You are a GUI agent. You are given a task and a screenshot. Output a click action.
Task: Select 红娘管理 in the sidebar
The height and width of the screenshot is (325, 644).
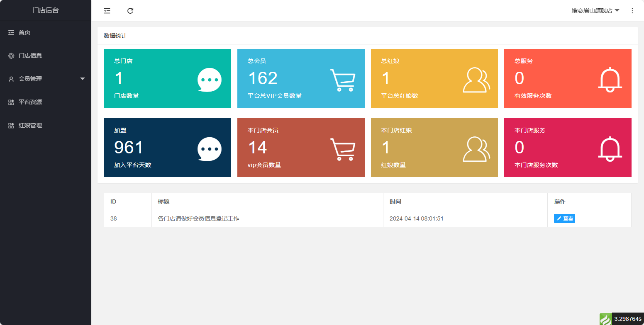click(30, 125)
